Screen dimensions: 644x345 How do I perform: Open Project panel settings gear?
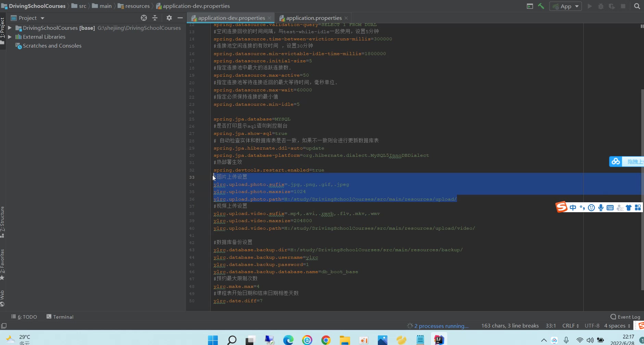click(169, 18)
